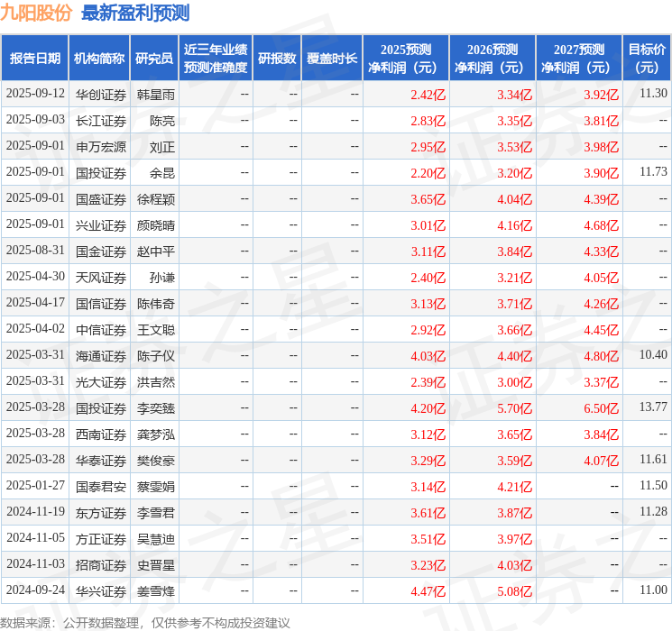Image resolution: width=672 pixels, height=631 pixels.
Task: Select the date 2025-08-31
Action: (x=35, y=251)
